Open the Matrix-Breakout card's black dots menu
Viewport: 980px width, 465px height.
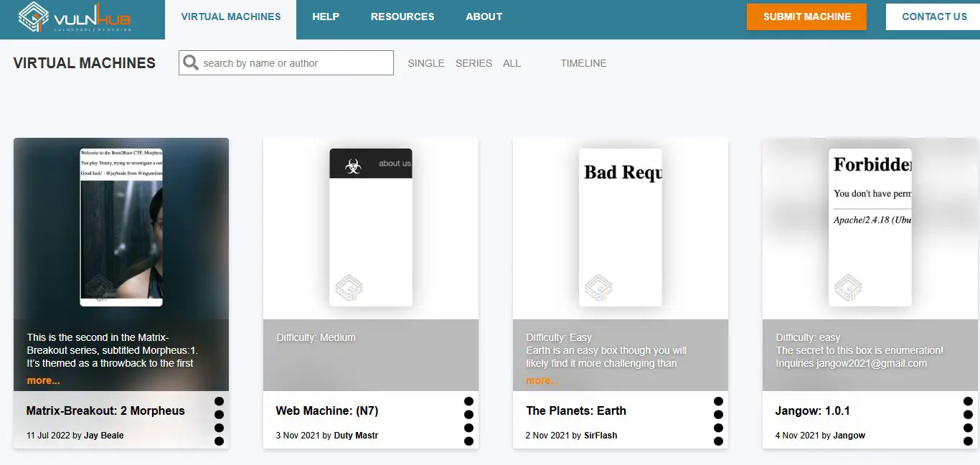pos(219,421)
